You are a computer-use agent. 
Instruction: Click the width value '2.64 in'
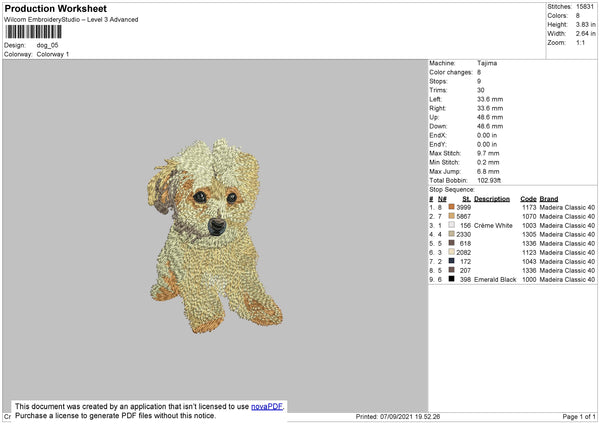coord(585,34)
